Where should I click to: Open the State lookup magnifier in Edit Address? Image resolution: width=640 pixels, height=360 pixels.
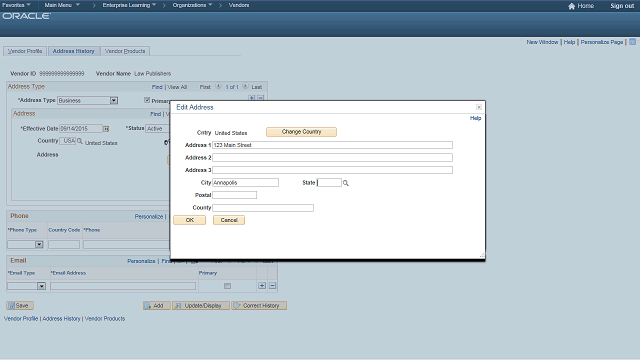click(x=346, y=183)
